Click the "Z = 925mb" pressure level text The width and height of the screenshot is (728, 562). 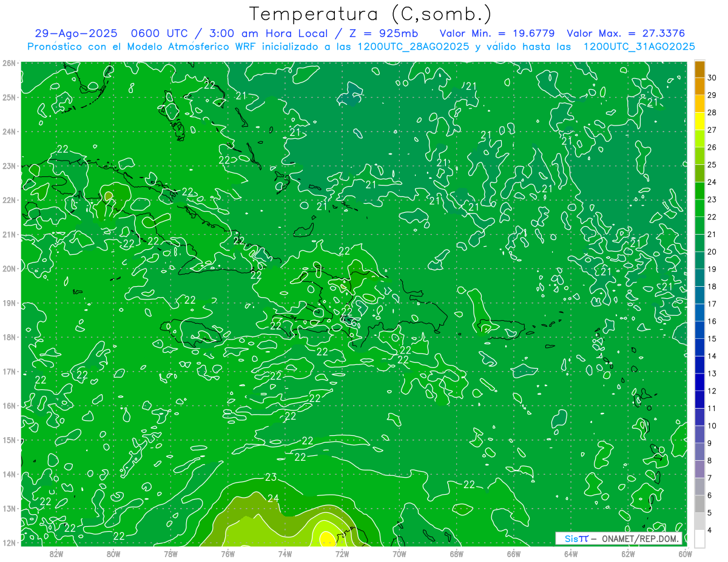(x=383, y=34)
